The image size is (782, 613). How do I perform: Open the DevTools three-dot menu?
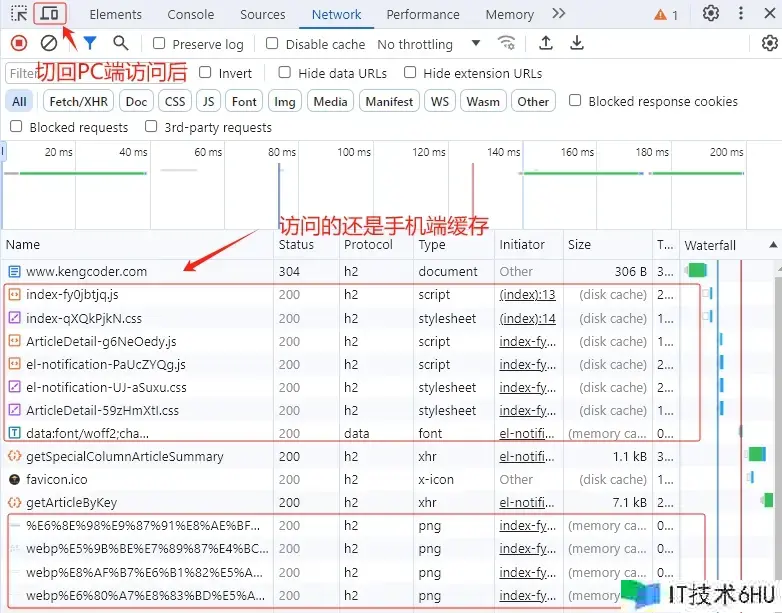click(x=741, y=14)
